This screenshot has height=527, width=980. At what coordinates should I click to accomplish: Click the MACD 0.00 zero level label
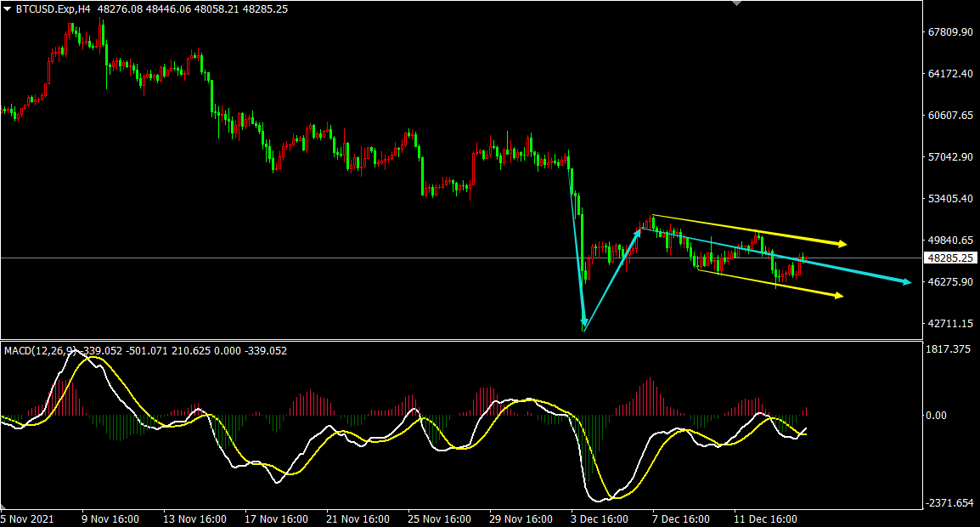(936, 415)
